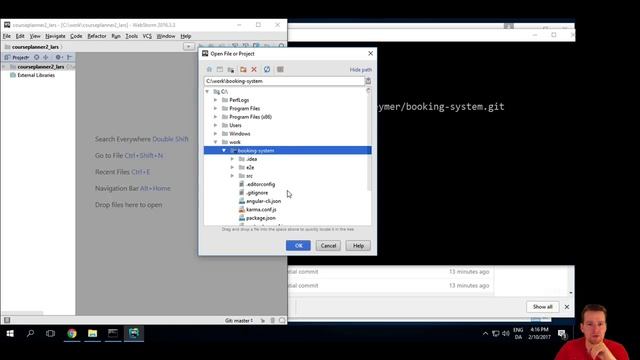
Task: Expand the PerfLogs folder
Action: (x=216, y=100)
